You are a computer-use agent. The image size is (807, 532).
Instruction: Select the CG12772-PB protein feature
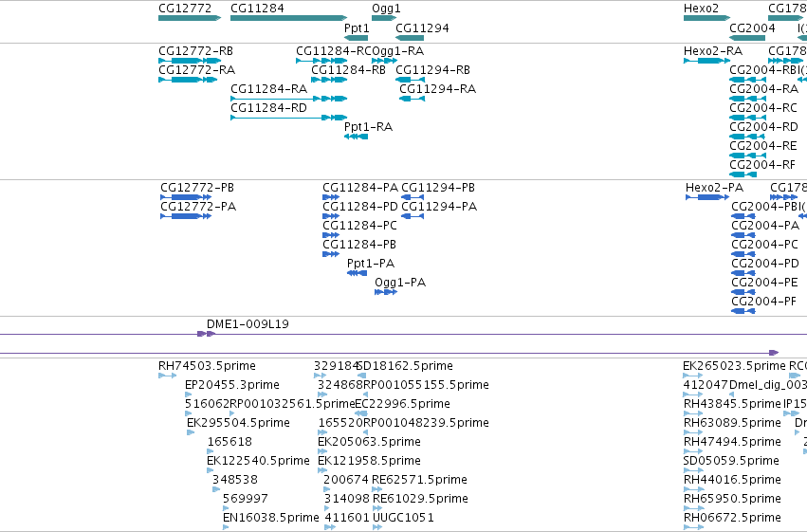[x=186, y=197]
